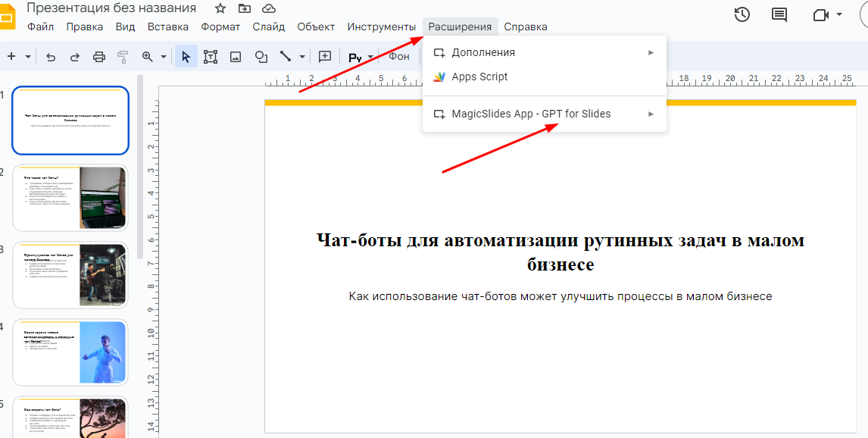Open the Правка menu
Viewport: 868px width, 438px height.
84,27
